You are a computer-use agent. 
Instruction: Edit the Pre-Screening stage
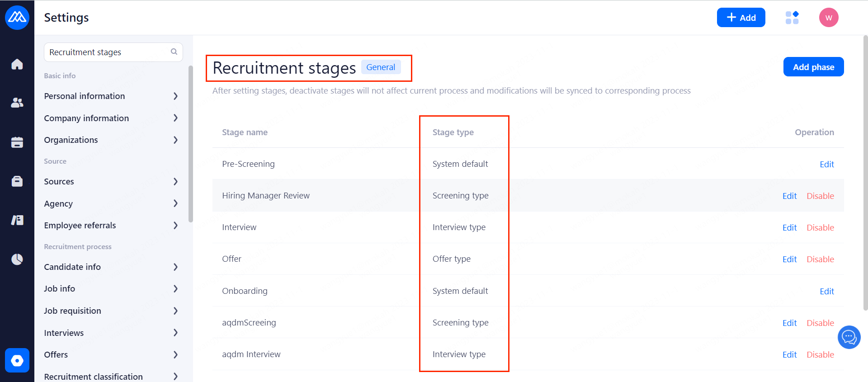point(827,164)
